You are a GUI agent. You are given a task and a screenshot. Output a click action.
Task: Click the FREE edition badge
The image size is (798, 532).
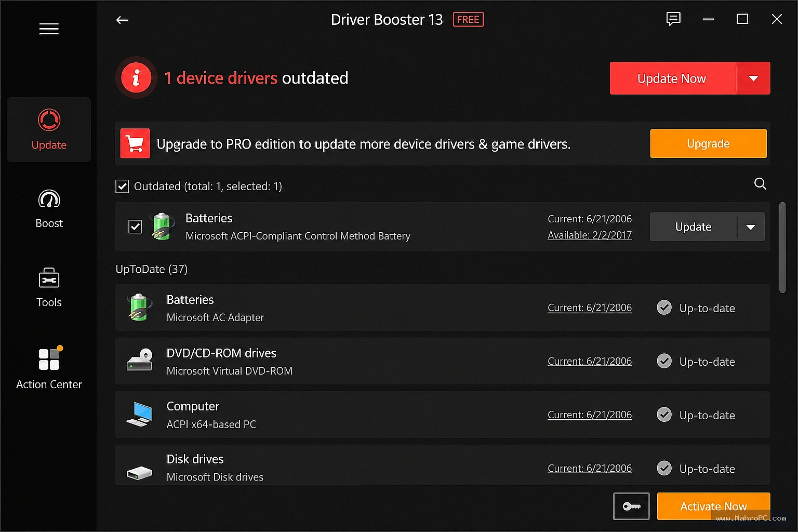tap(468, 20)
